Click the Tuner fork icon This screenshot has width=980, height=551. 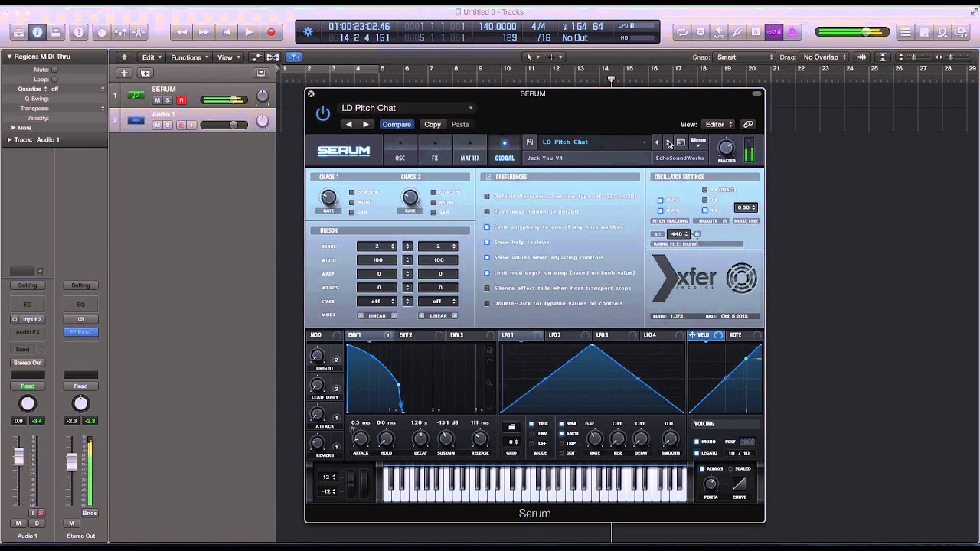pos(737,32)
